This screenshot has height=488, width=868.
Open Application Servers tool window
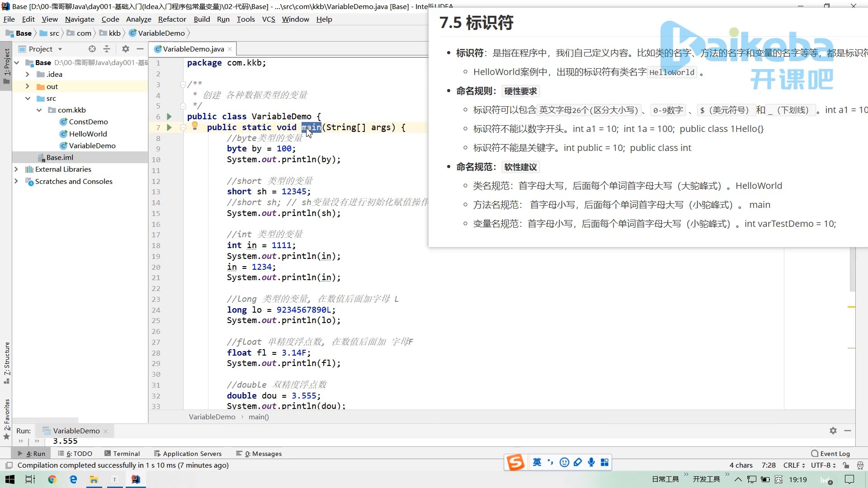[x=188, y=454]
